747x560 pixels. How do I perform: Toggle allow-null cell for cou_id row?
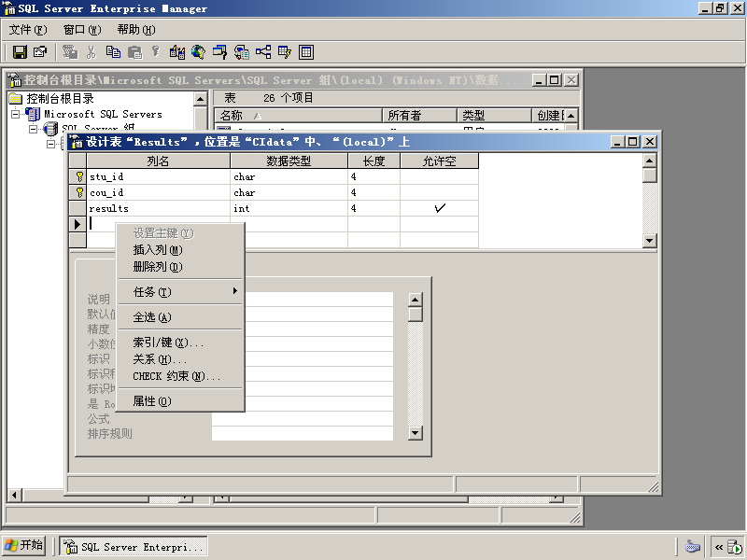click(x=439, y=192)
